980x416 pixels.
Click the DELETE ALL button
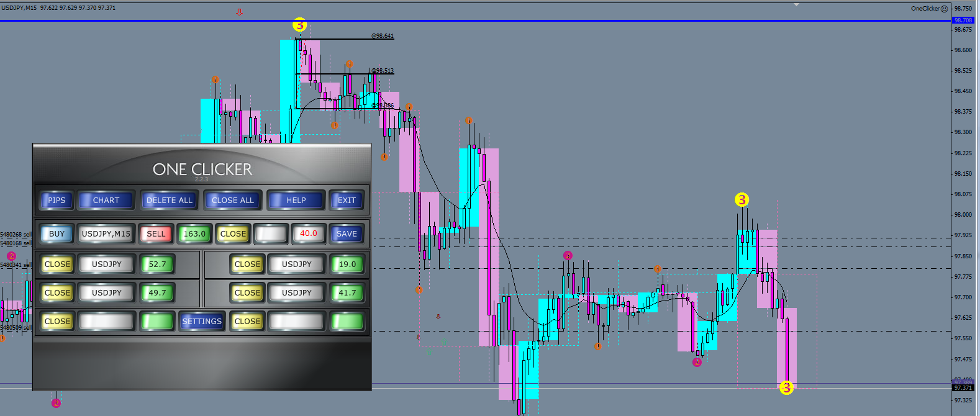click(x=169, y=200)
